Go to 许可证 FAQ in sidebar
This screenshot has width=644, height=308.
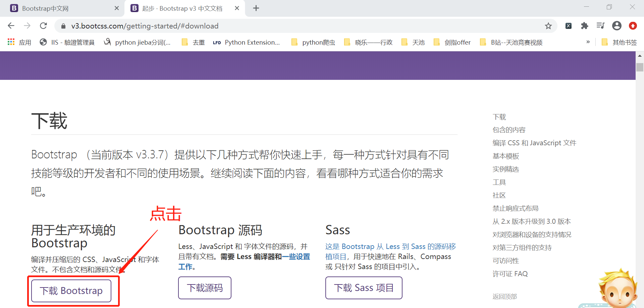point(510,274)
